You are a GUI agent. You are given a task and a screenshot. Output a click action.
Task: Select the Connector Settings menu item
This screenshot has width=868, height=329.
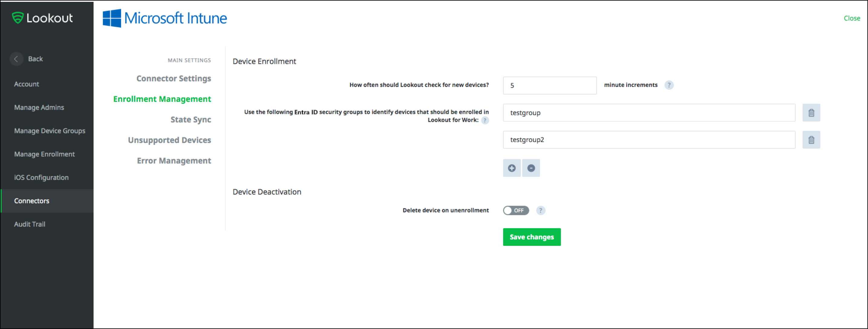pyautogui.click(x=174, y=78)
